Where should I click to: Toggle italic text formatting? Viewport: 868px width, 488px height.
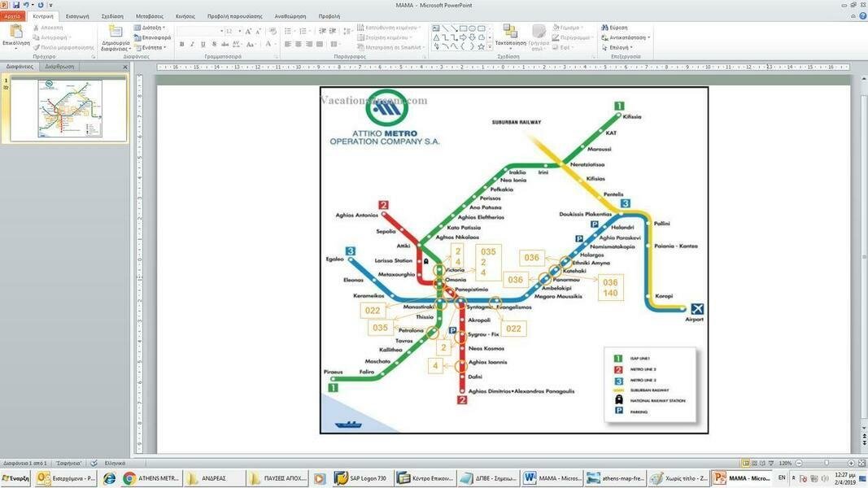click(192, 44)
